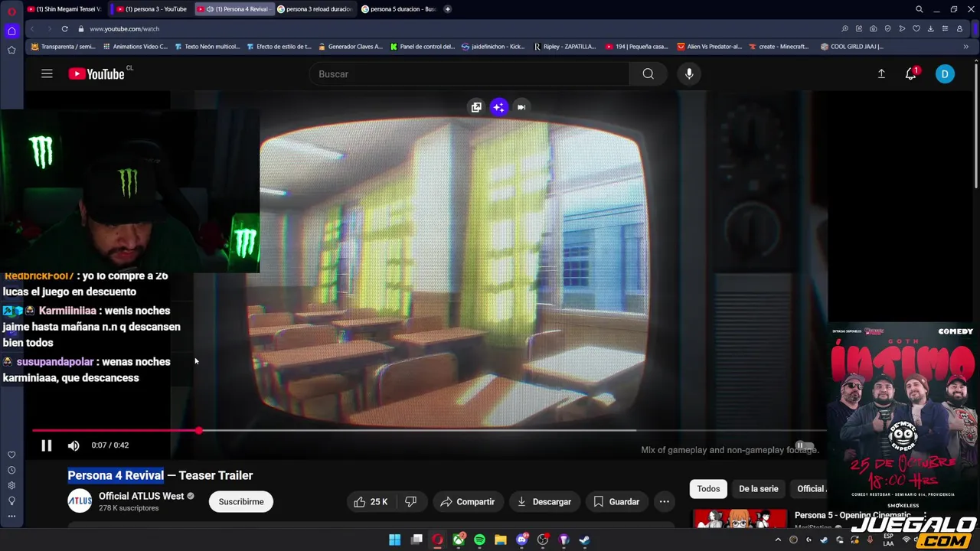Open File Explorer from the taskbar

point(500,540)
